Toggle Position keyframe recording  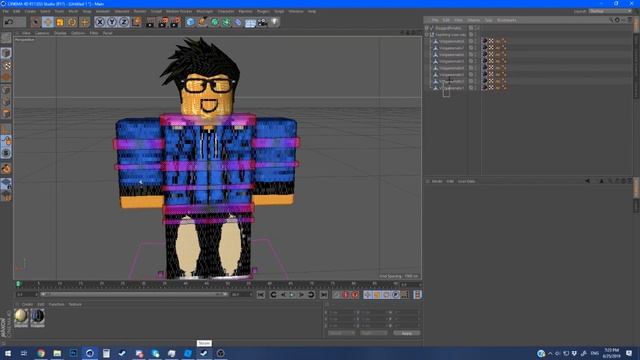tap(367, 295)
